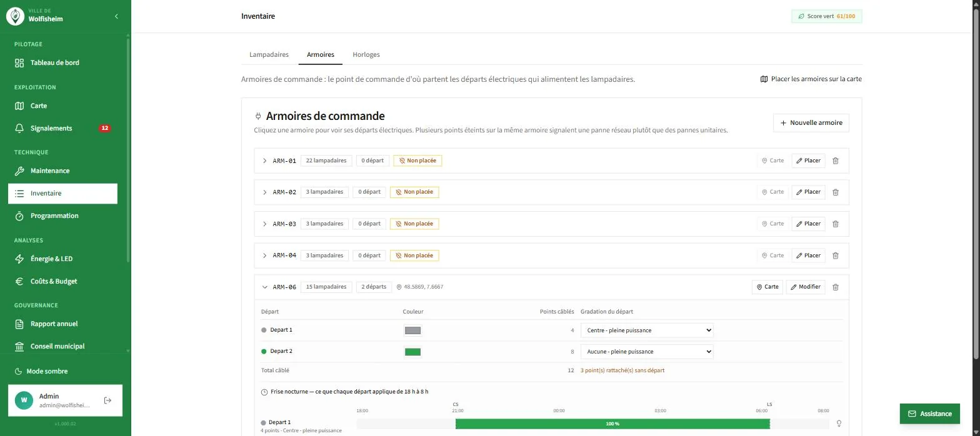Open Signalements with 12 alerts

coord(62,128)
